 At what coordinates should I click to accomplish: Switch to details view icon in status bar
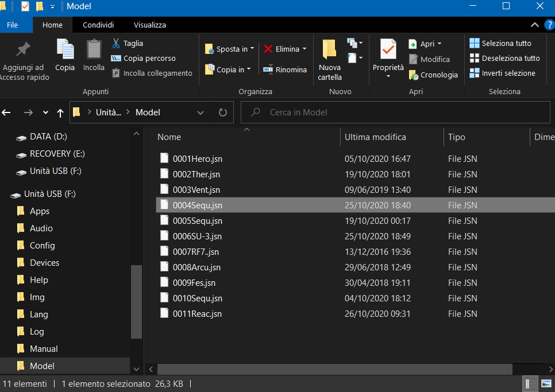pyautogui.click(x=529, y=384)
